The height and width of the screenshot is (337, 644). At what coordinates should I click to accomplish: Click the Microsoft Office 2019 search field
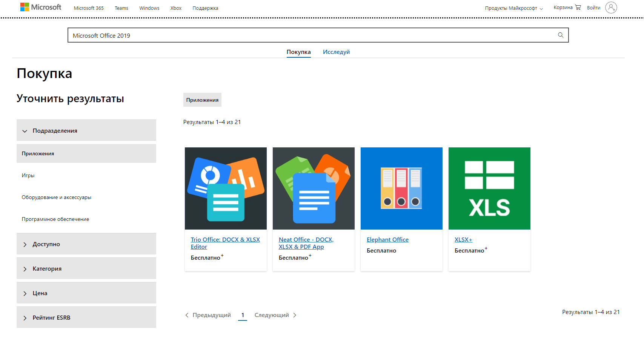(309, 35)
